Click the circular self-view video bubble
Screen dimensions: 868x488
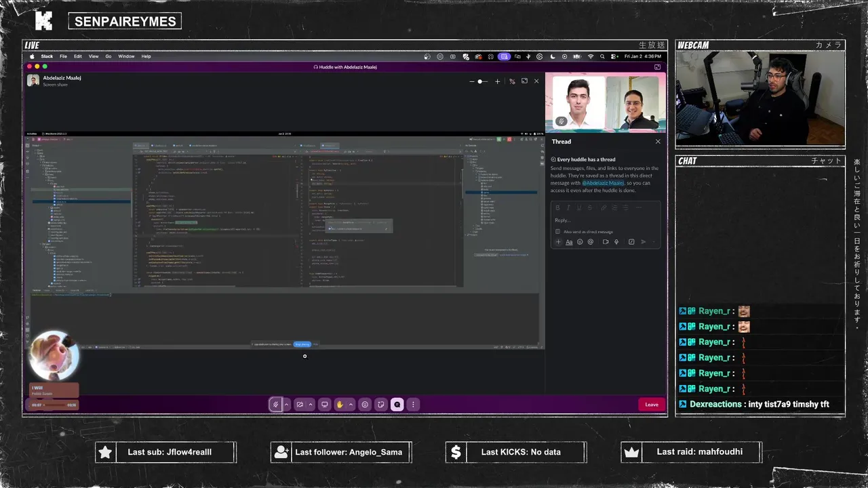(54, 357)
